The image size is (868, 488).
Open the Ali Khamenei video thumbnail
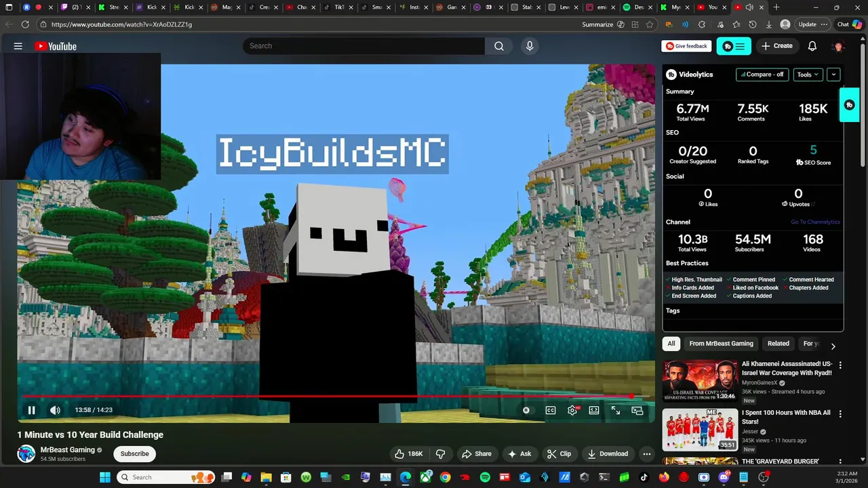coord(700,381)
